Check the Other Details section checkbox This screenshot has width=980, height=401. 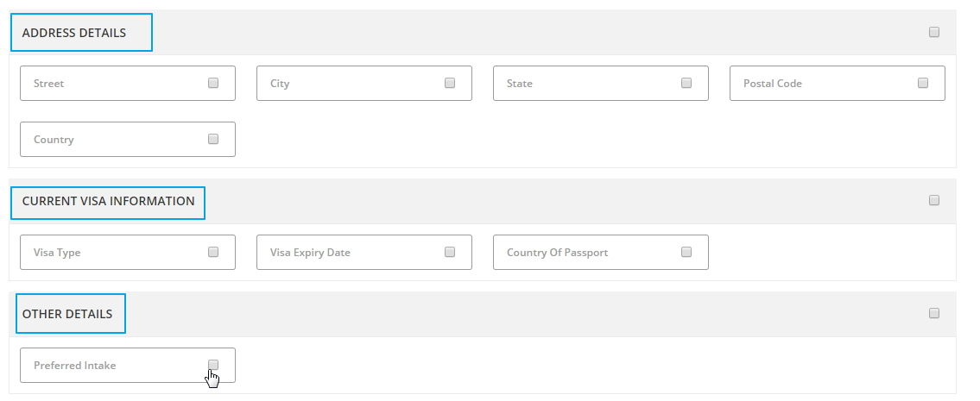pyautogui.click(x=933, y=313)
